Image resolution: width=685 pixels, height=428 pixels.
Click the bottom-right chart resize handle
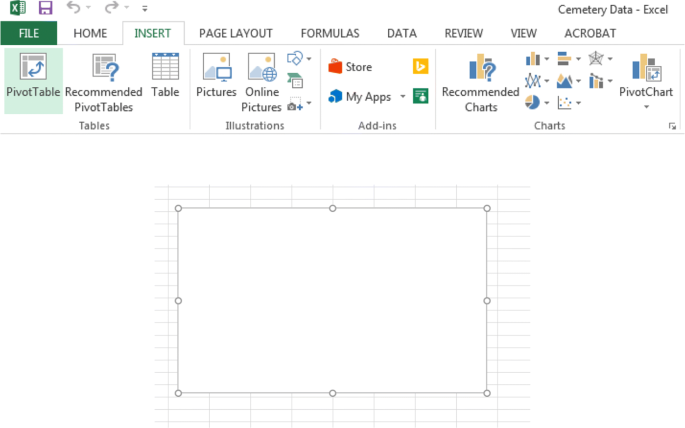487,393
